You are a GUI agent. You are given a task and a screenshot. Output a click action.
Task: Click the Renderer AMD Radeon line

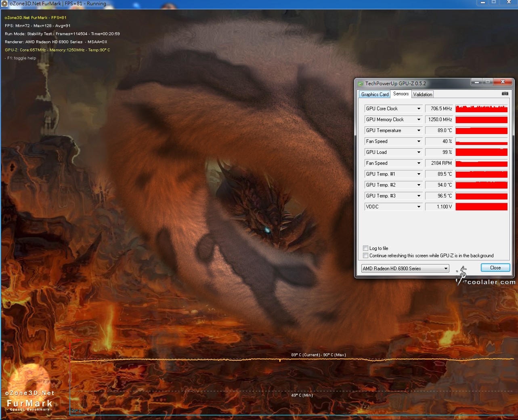point(56,42)
